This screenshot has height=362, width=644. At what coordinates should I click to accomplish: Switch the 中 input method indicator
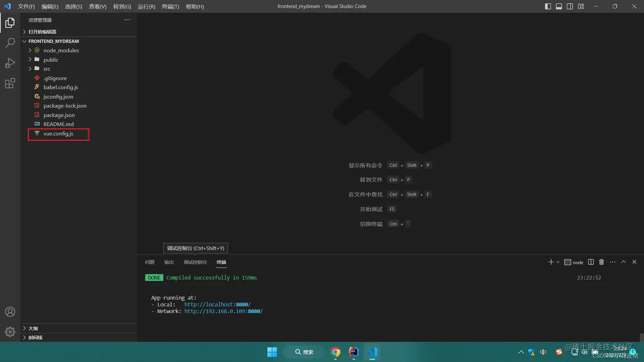click(x=543, y=352)
